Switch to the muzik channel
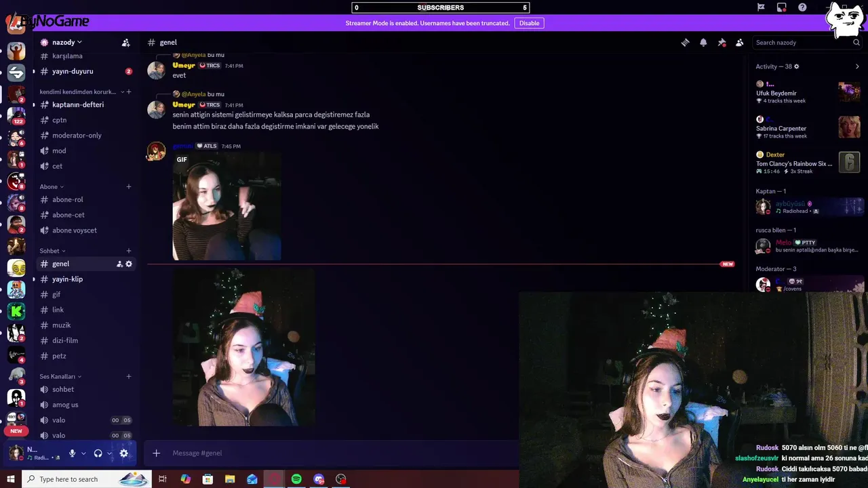Viewport: 868px width, 488px height. (85, 325)
